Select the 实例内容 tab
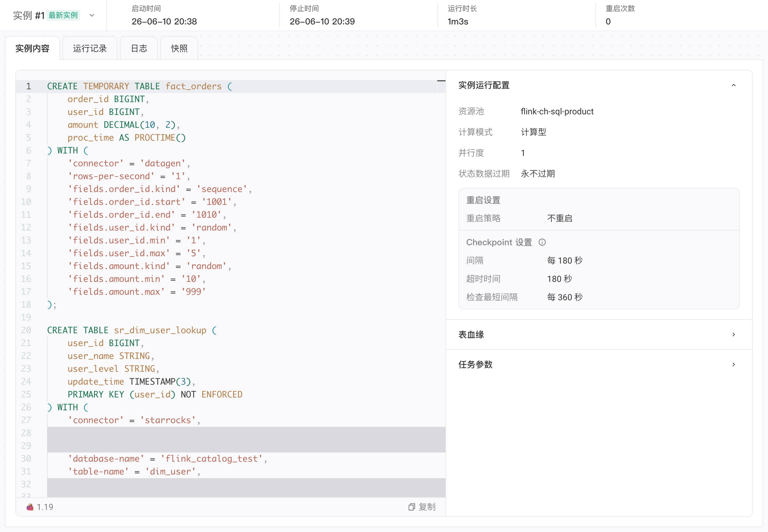This screenshot has height=532, width=768. tap(32, 48)
